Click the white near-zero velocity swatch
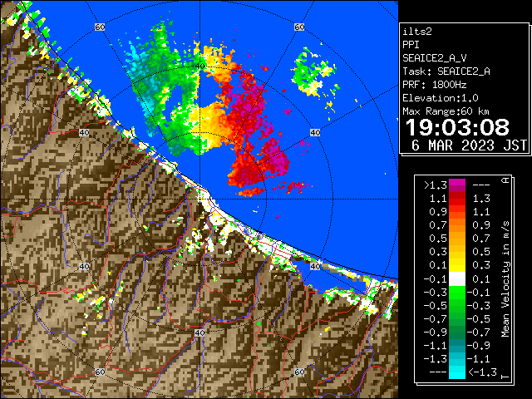This screenshot has width=532, height=399. (x=457, y=279)
